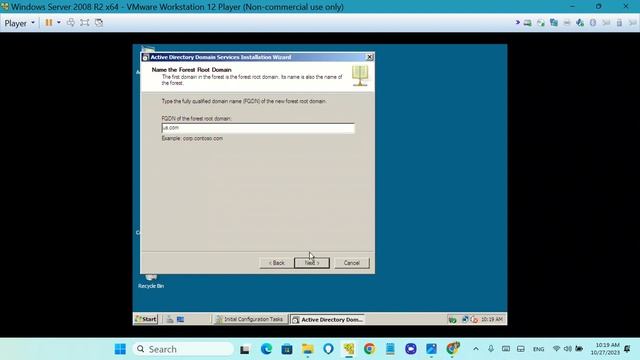Open the Zoom app taskbar icon
Screen dimensions: 640x360
(411, 349)
